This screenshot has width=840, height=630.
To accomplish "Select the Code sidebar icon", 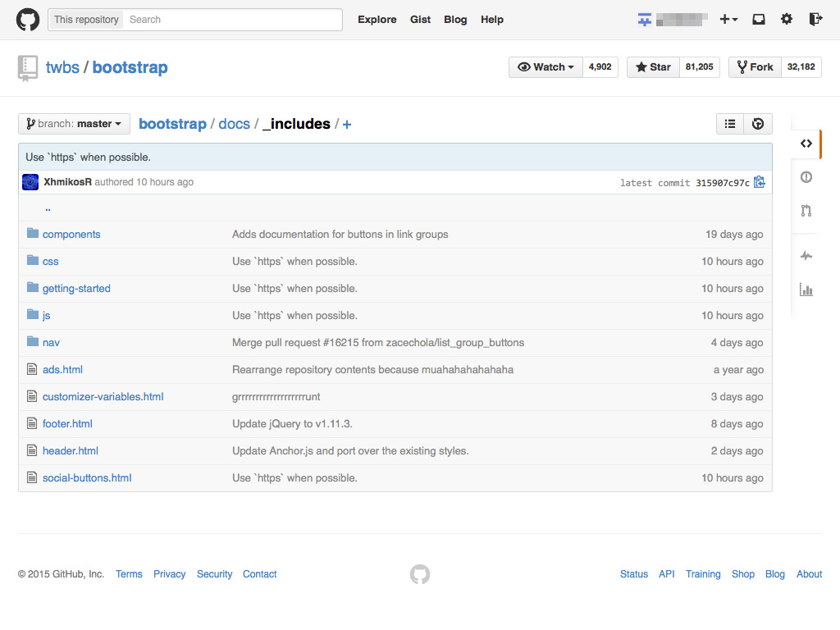I will click(x=805, y=143).
